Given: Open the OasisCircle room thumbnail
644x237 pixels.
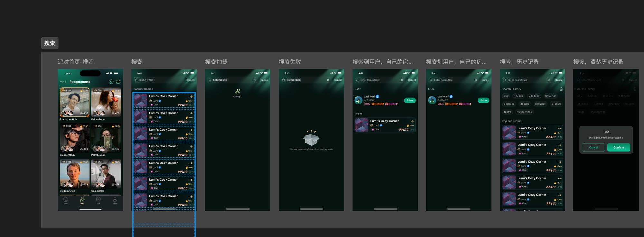Looking at the screenshot, I should (x=106, y=174).
